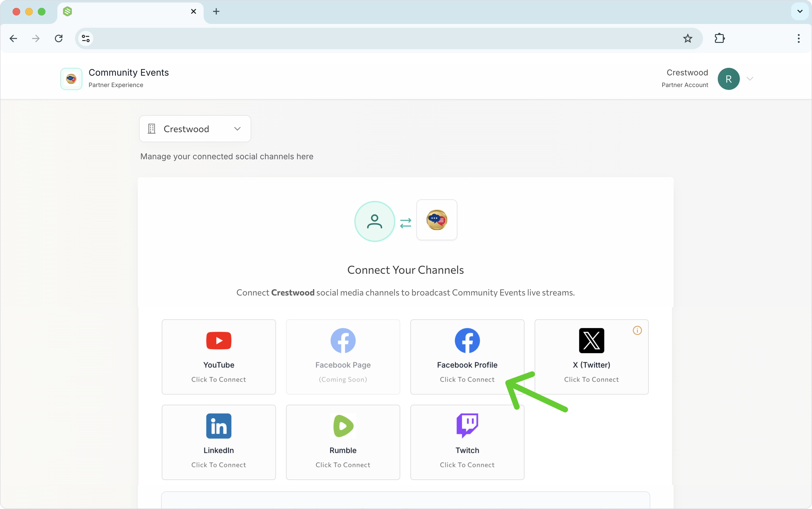
Task: Click the user profile circle icon
Action: pyautogui.click(x=375, y=221)
